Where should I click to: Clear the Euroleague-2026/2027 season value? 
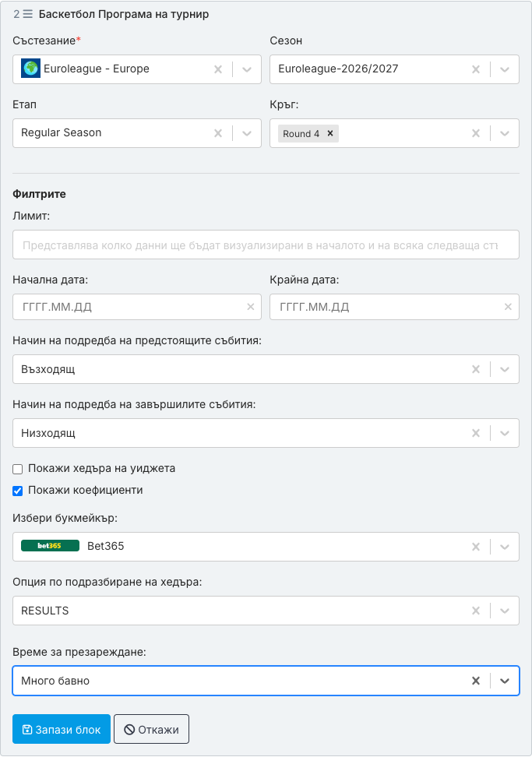pos(476,69)
